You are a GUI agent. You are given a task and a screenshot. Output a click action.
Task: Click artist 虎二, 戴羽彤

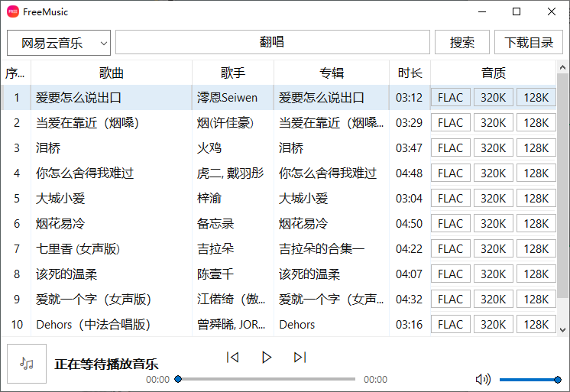coord(230,173)
